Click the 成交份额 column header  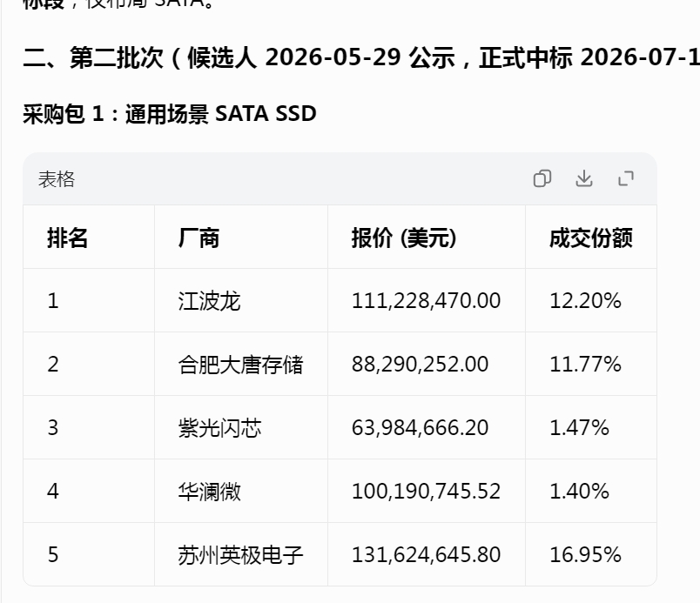pos(590,238)
